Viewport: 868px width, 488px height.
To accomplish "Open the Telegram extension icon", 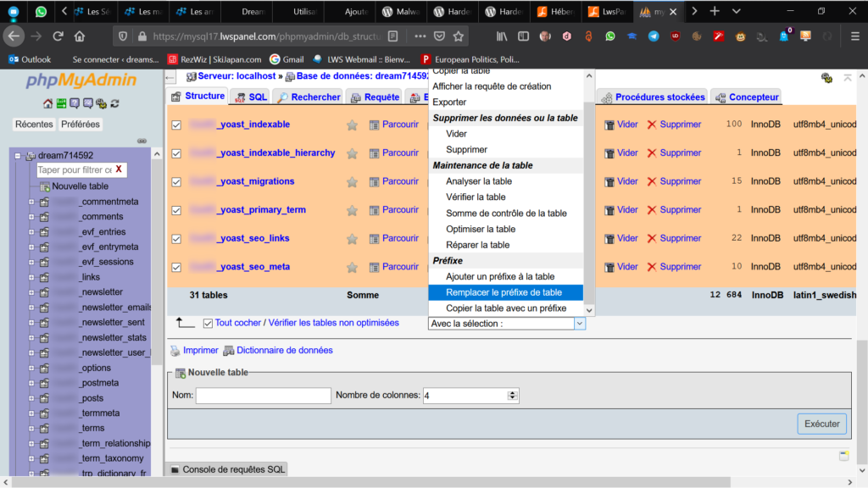I will (654, 36).
